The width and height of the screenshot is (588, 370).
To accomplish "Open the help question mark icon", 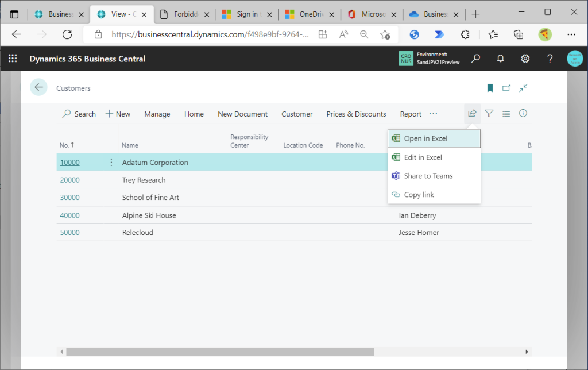I will [550, 59].
